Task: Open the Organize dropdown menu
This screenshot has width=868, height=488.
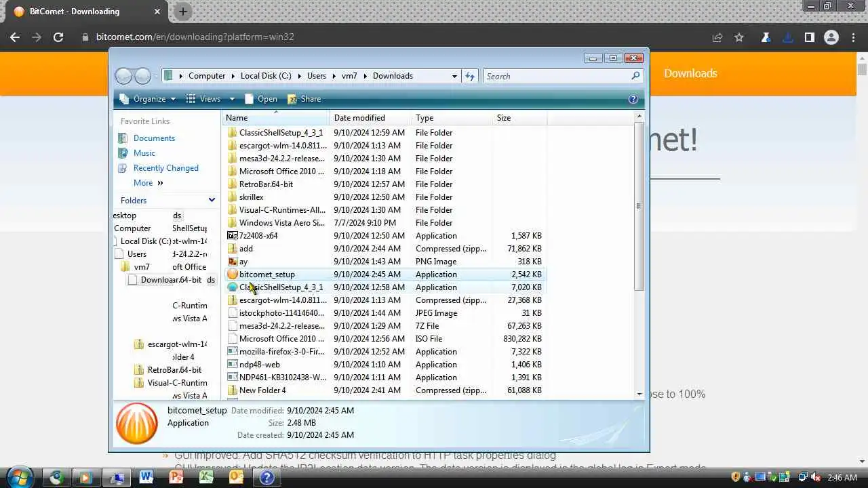Action: [148, 99]
